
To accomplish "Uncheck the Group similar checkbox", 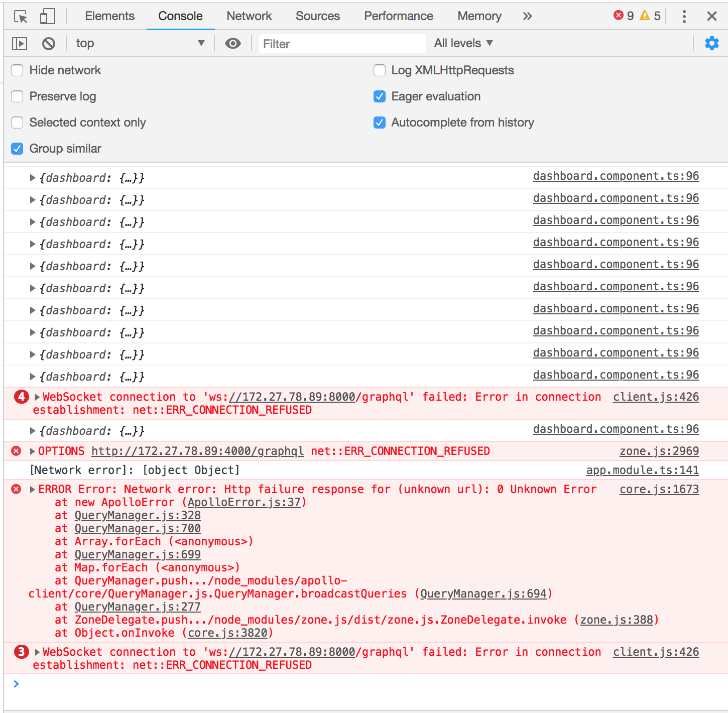I will 17,149.
